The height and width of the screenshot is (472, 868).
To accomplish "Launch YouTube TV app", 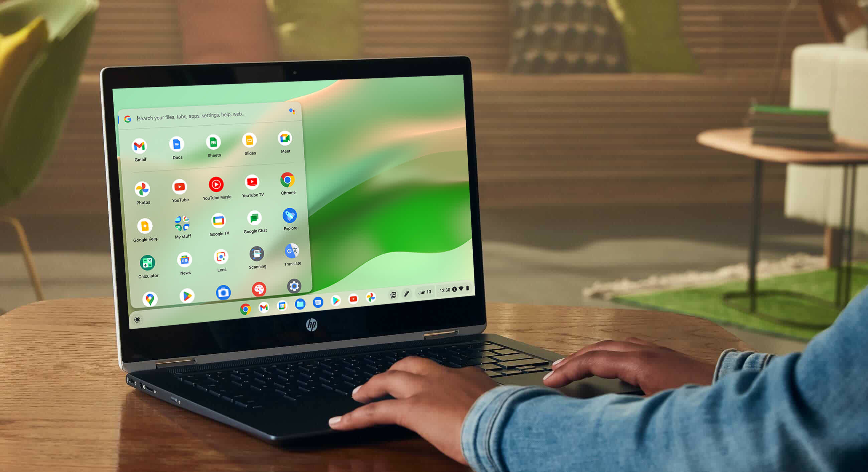I will point(250,189).
